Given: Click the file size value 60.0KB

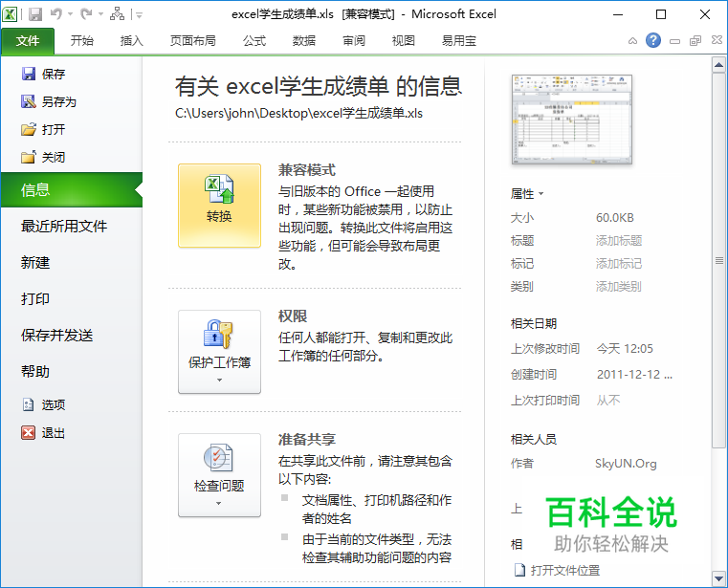Looking at the screenshot, I should click(615, 218).
